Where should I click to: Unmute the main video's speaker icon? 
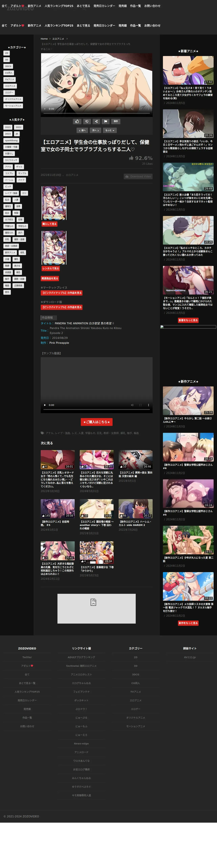point(132,109)
